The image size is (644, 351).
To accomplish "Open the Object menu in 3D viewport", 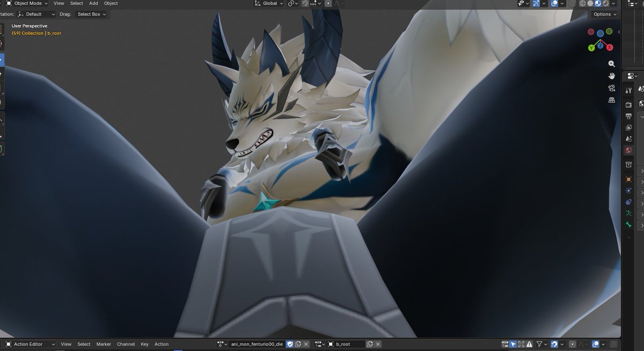I will click(111, 3).
